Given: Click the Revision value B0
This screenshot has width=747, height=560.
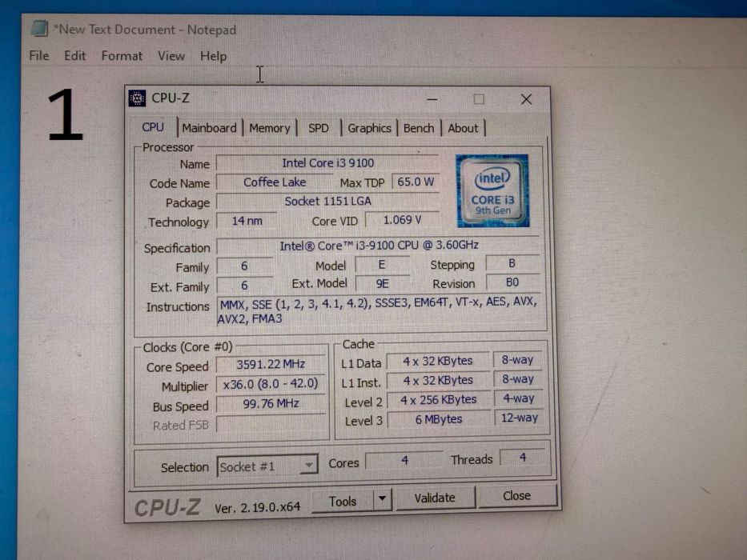Looking at the screenshot, I should [512, 282].
